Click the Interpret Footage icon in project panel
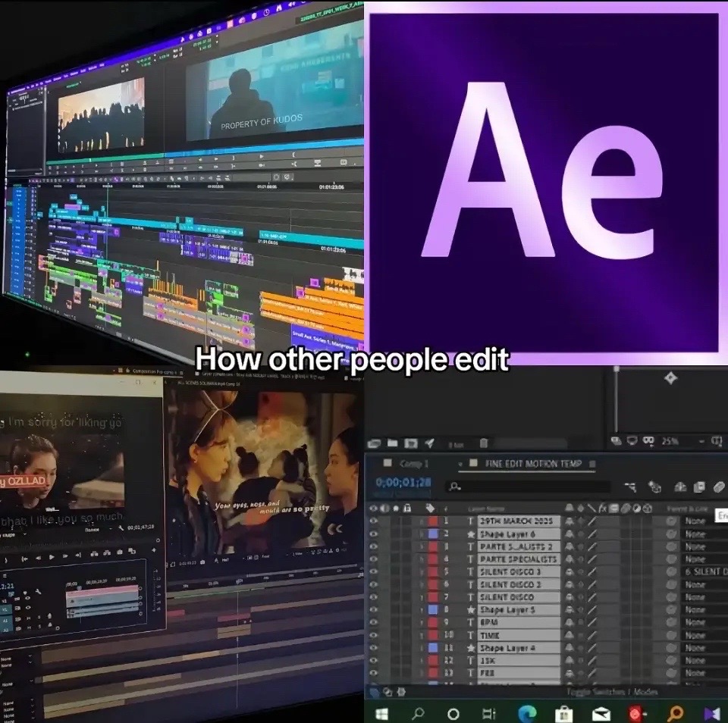Screen dimensions: 728x723 [x=374, y=443]
